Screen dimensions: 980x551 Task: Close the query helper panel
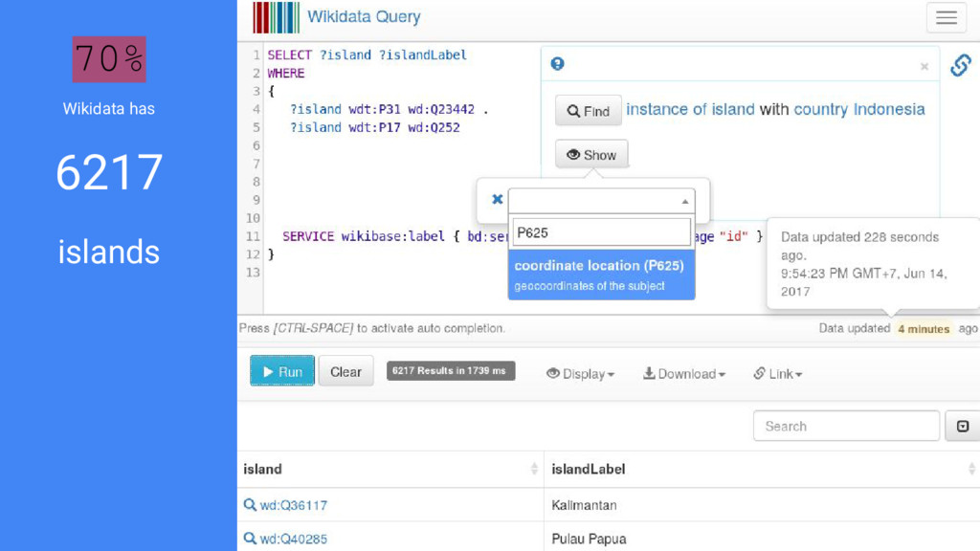(924, 66)
